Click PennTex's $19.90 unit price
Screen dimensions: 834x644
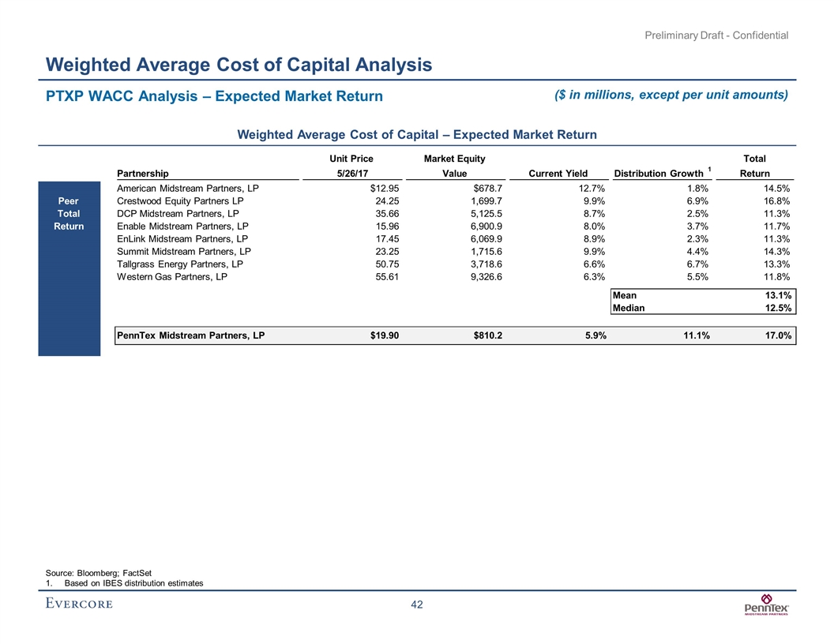(x=385, y=335)
